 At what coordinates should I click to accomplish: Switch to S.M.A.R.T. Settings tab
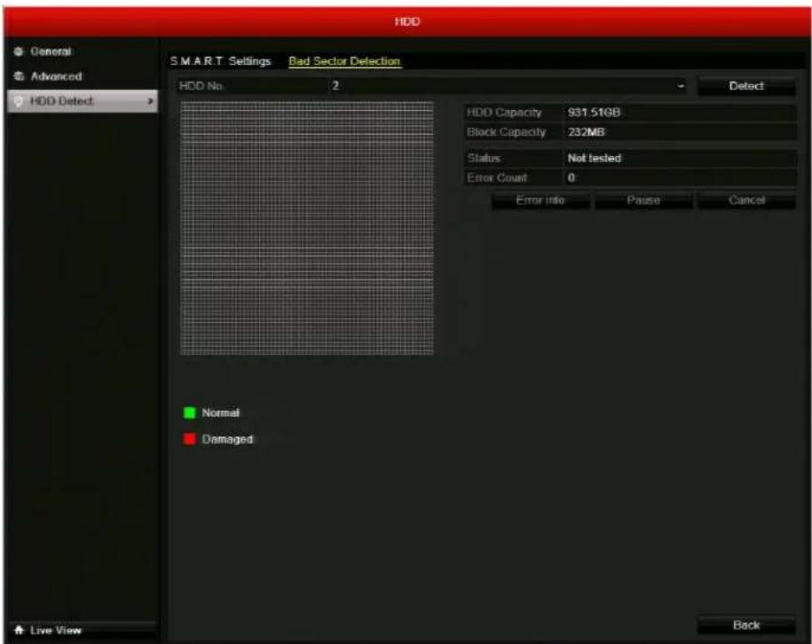[221, 61]
